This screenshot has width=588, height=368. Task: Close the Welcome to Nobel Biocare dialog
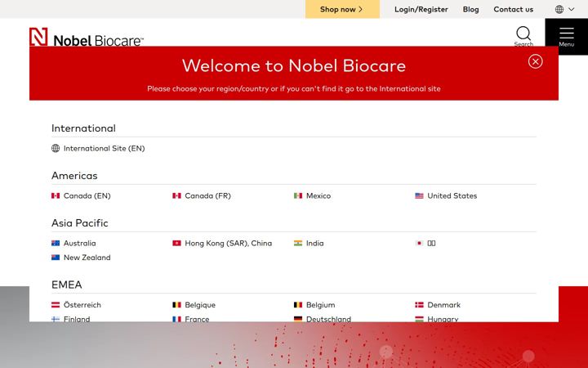pos(535,61)
